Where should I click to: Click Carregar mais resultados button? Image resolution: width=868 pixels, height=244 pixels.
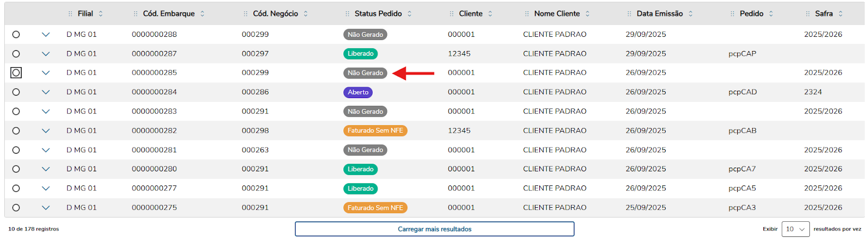point(435,229)
